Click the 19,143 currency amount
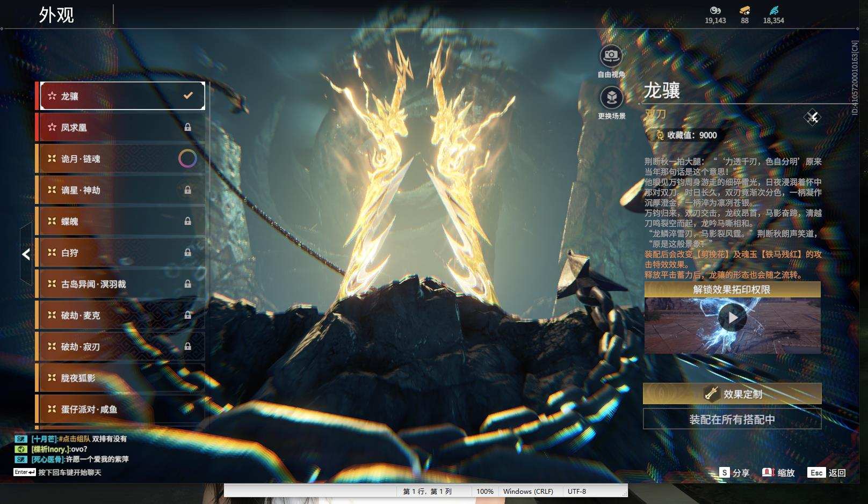 (x=715, y=20)
